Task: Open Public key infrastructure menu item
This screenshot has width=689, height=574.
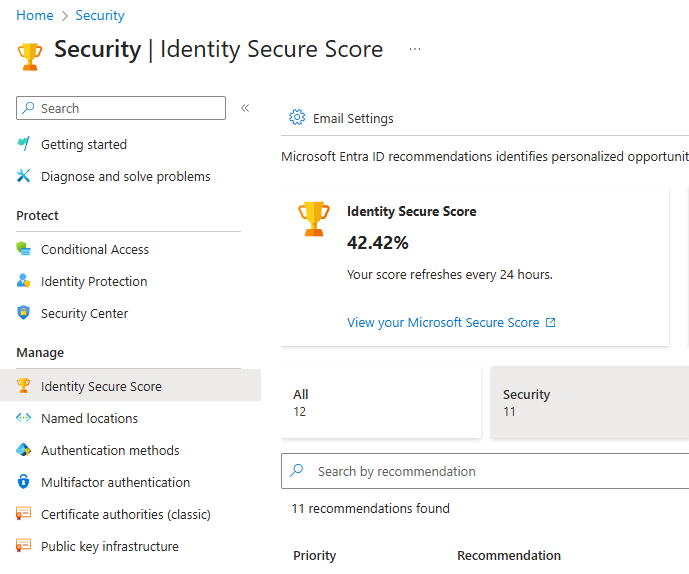Action: click(109, 546)
